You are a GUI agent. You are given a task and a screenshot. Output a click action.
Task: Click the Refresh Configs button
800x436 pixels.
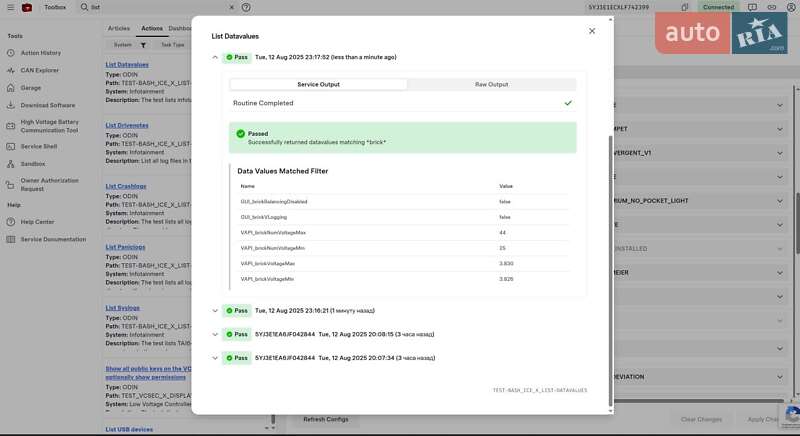tap(325, 419)
